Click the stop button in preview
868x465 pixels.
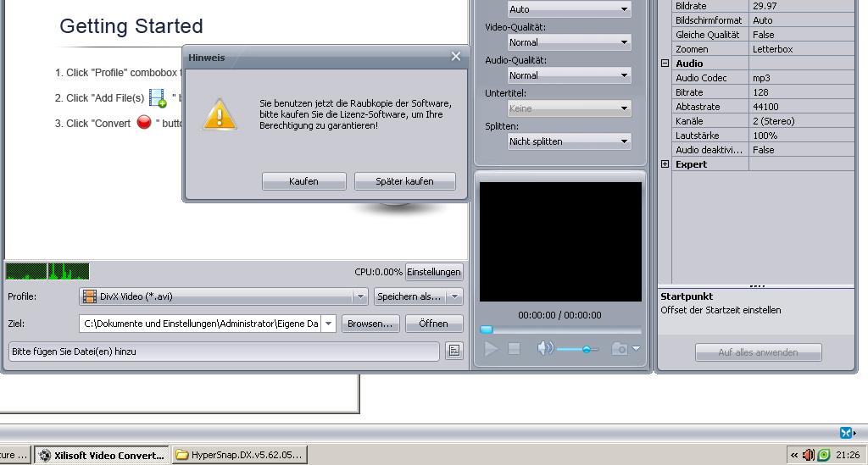coord(514,349)
